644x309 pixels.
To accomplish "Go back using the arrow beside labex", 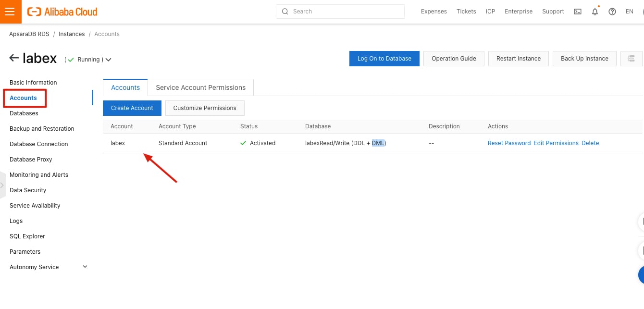I will point(14,58).
